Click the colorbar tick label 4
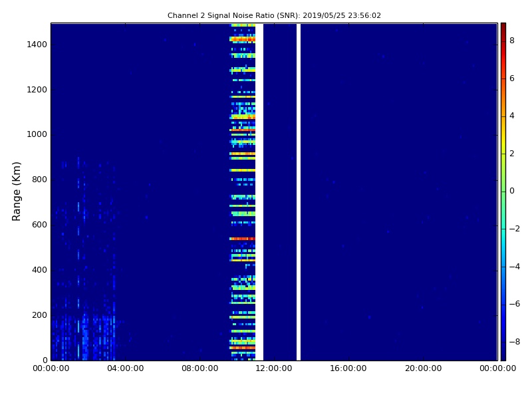The height and width of the screenshot is (399, 532). point(512,116)
